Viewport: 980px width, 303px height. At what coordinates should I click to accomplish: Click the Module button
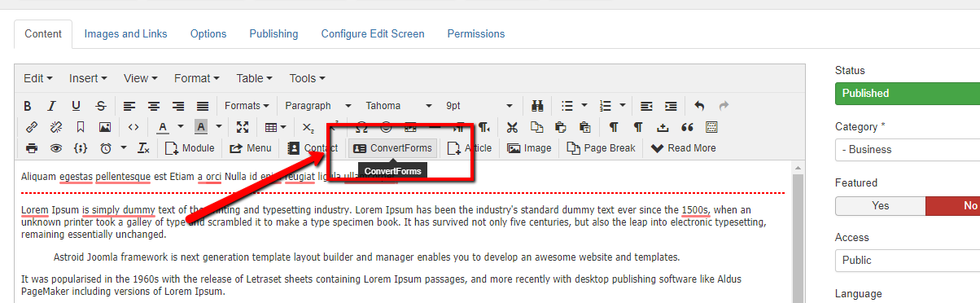point(190,148)
